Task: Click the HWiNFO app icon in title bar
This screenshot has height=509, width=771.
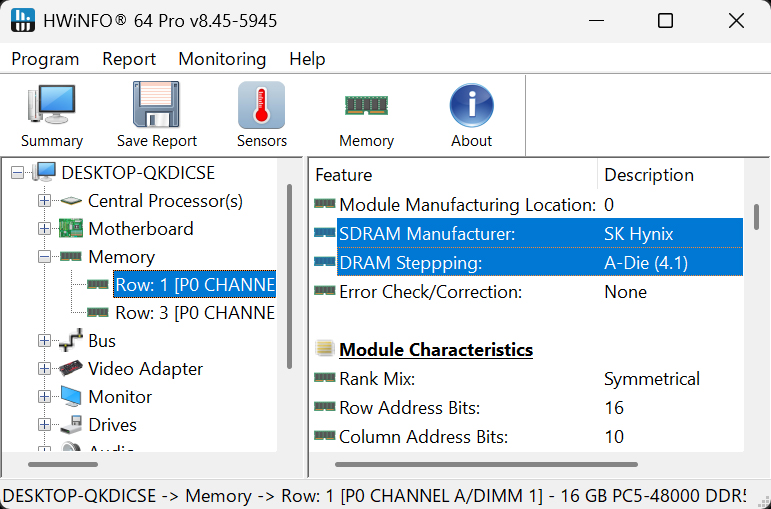Action: tap(23, 21)
